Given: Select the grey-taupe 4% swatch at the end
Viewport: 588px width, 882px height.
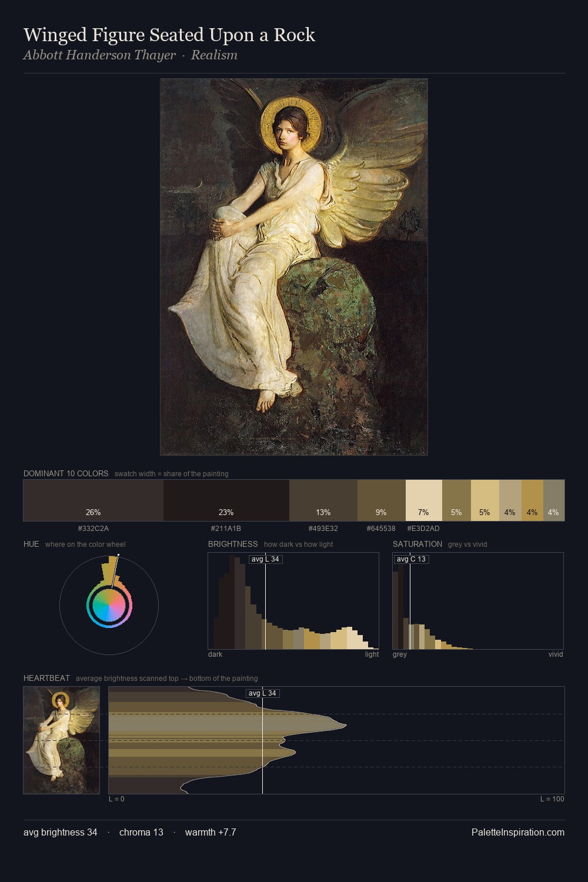Looking at the screenshot, I should pos(554,500).
